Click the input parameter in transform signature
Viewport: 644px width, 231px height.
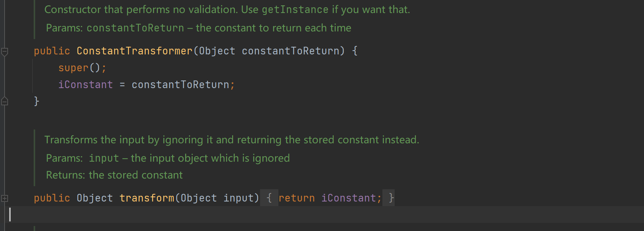[x=239, y=198]
